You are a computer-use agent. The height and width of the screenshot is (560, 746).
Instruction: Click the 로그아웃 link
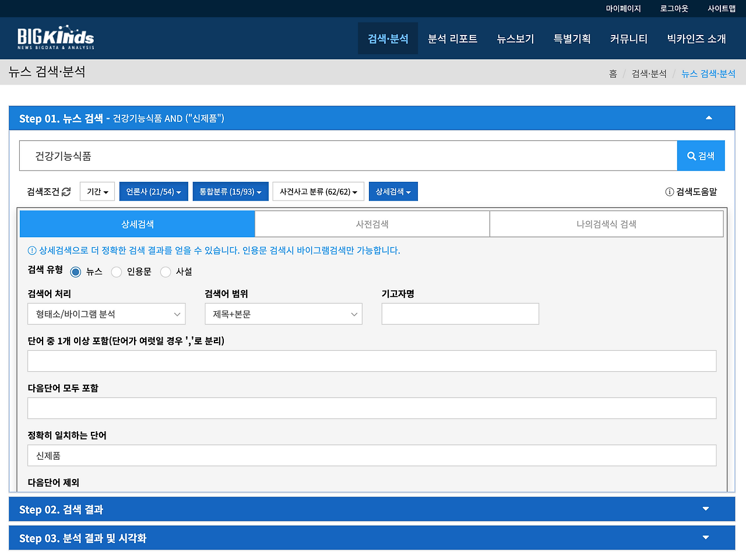tap(674, 8)
